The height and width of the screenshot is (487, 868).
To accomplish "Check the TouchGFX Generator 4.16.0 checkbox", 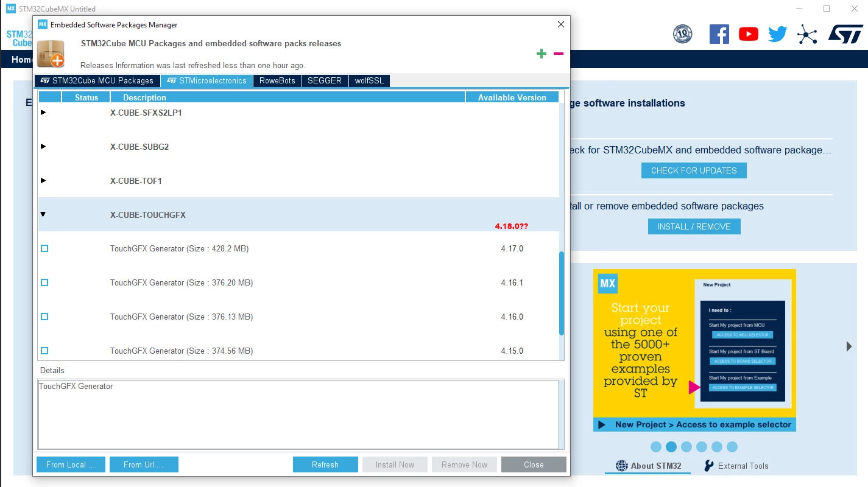I will click(x=44, y=317).
